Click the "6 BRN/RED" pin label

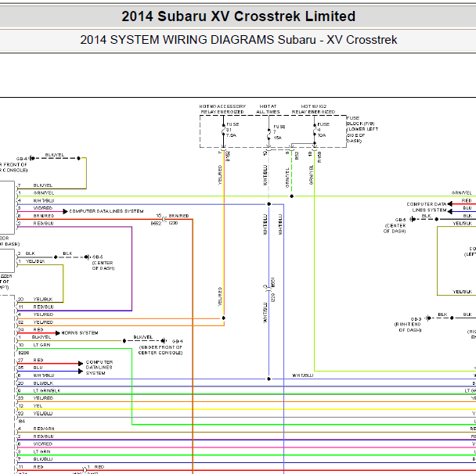coord(36,216)
